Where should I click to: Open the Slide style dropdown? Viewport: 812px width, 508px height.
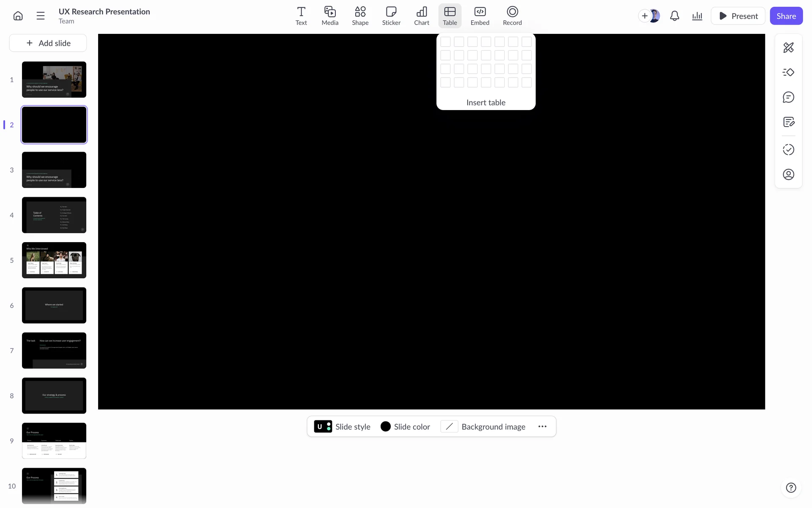[x=342, y=427]
